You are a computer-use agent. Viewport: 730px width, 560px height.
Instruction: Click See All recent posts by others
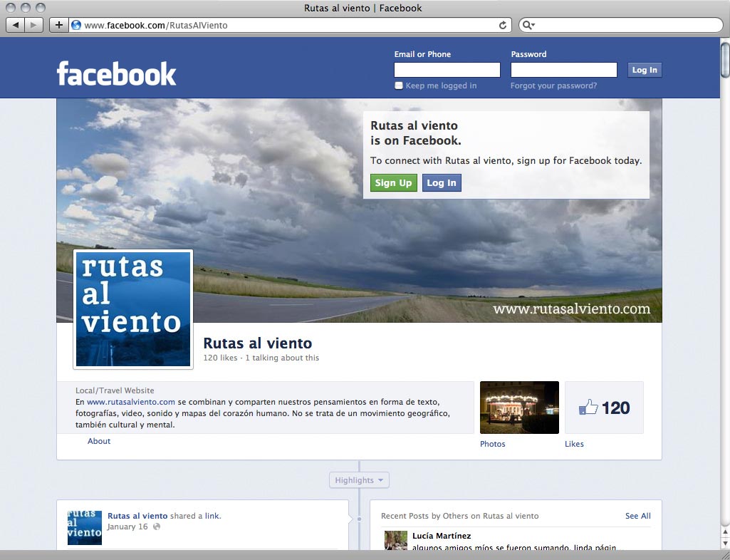coord(638,516)
